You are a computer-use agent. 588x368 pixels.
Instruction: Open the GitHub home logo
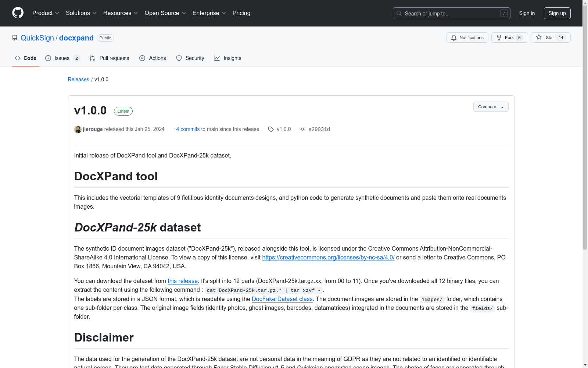click(x=18, y=13)
